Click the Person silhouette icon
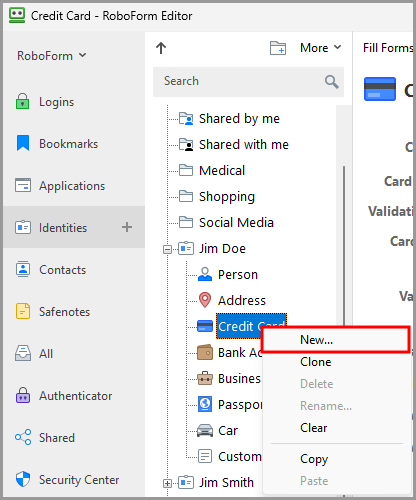Viewport: 416px width, 500px height. click(x=205, y=274)
